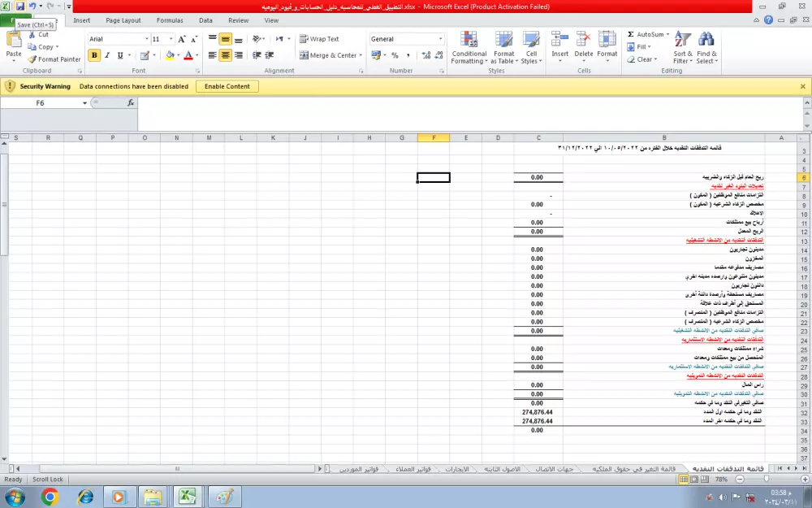812x508 pixels.
Task: Toggle Align Text Right
Action: point(238,55)
